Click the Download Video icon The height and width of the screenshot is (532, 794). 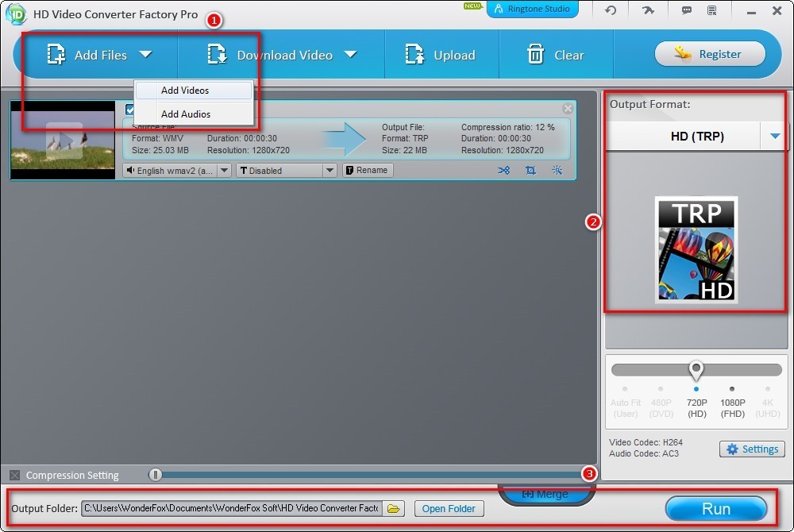click(217, 54)
